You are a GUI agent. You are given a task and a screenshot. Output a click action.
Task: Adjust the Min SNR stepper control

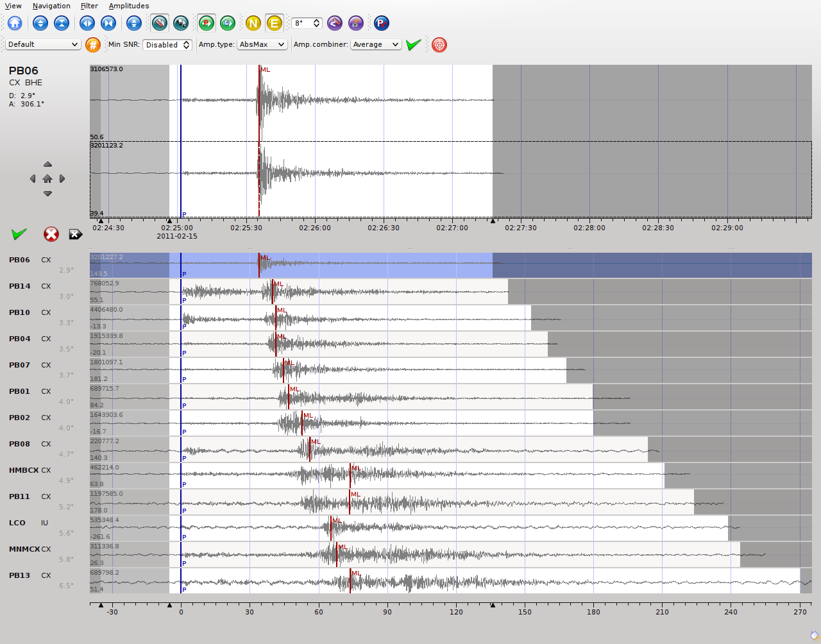click(x=187, y=45)
